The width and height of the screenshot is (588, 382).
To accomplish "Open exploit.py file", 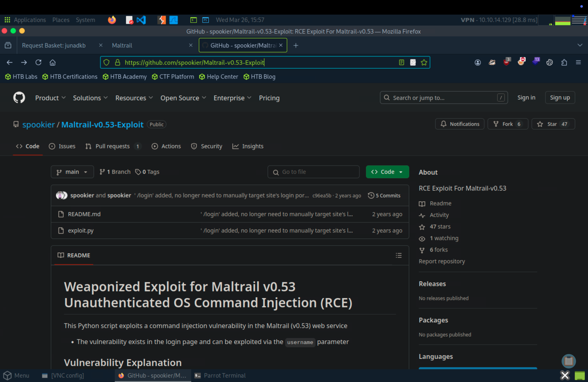I will [x=81, y=231].
